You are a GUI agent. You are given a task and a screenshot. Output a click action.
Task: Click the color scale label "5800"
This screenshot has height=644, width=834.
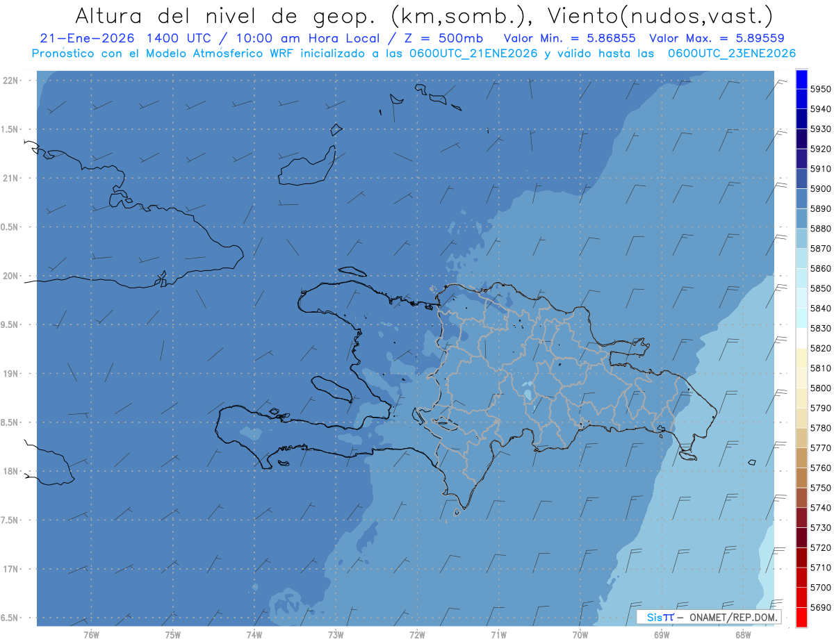[820, 388]
